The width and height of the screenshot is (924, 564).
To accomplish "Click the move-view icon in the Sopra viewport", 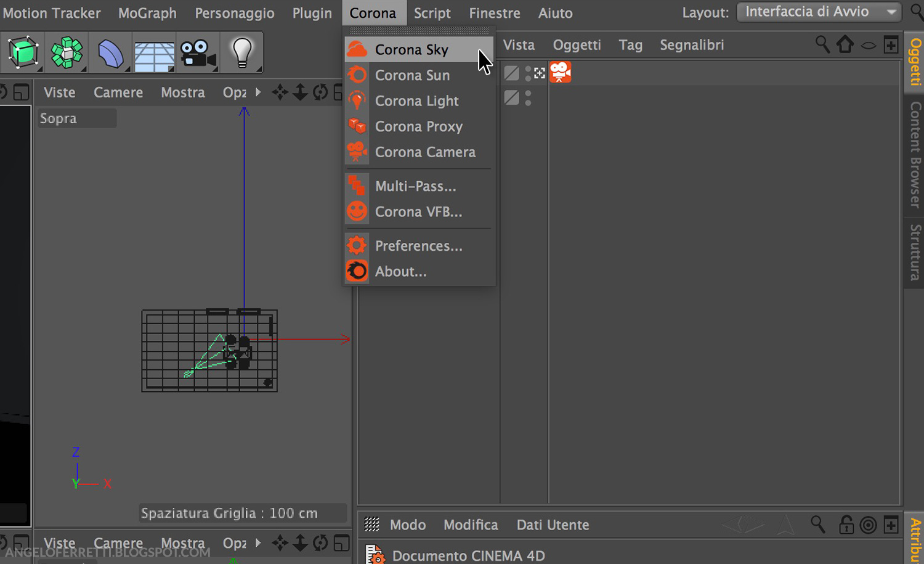I will coord(280,92).
